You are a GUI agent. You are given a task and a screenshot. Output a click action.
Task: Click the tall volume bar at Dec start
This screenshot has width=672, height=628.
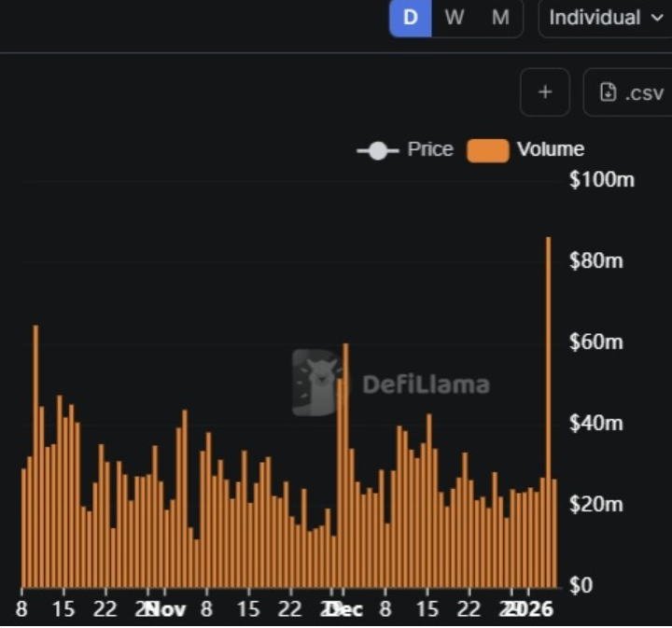345,466
